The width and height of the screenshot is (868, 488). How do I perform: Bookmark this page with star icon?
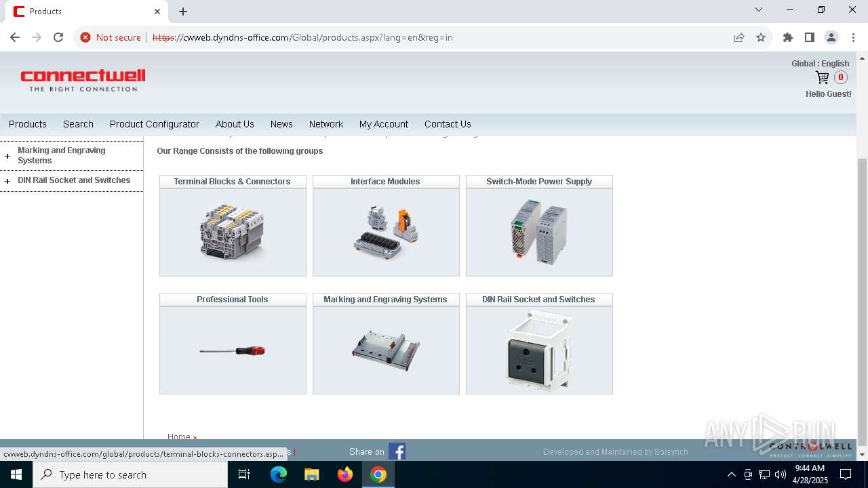[761, 37]
